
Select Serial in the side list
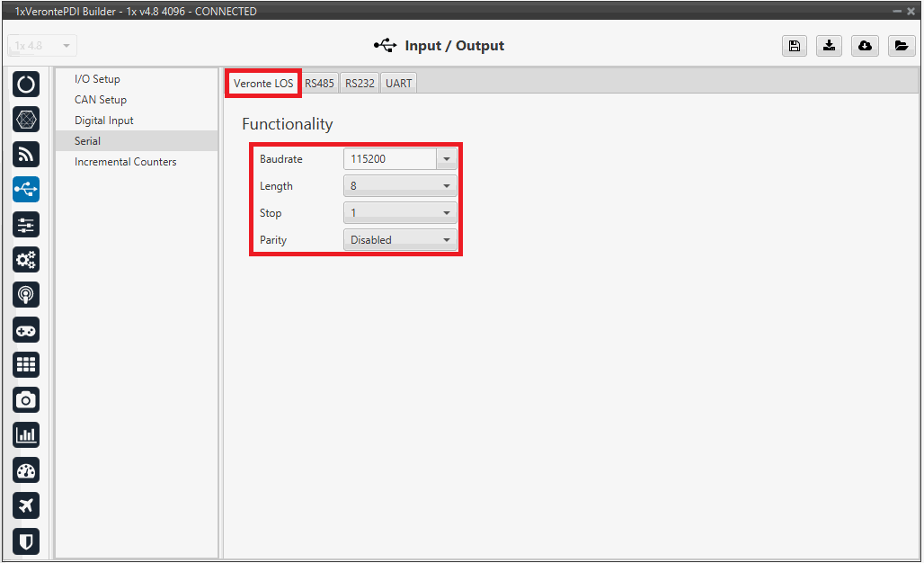coord(137,141)
